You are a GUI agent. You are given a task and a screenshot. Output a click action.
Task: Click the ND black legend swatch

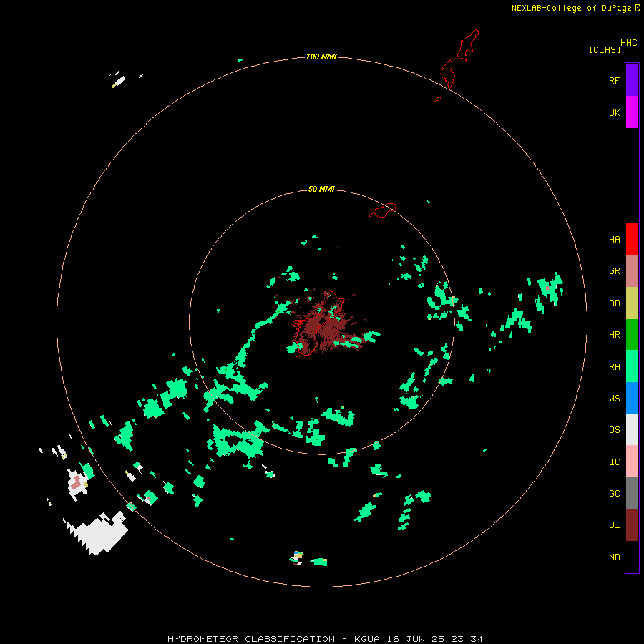coord(632,557)
